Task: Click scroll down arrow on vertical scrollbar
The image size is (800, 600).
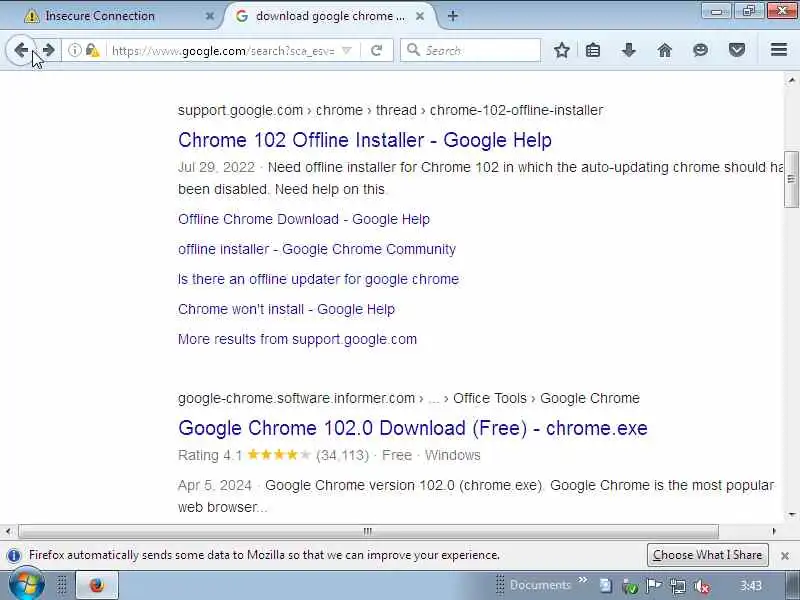Action: [791, 514]
